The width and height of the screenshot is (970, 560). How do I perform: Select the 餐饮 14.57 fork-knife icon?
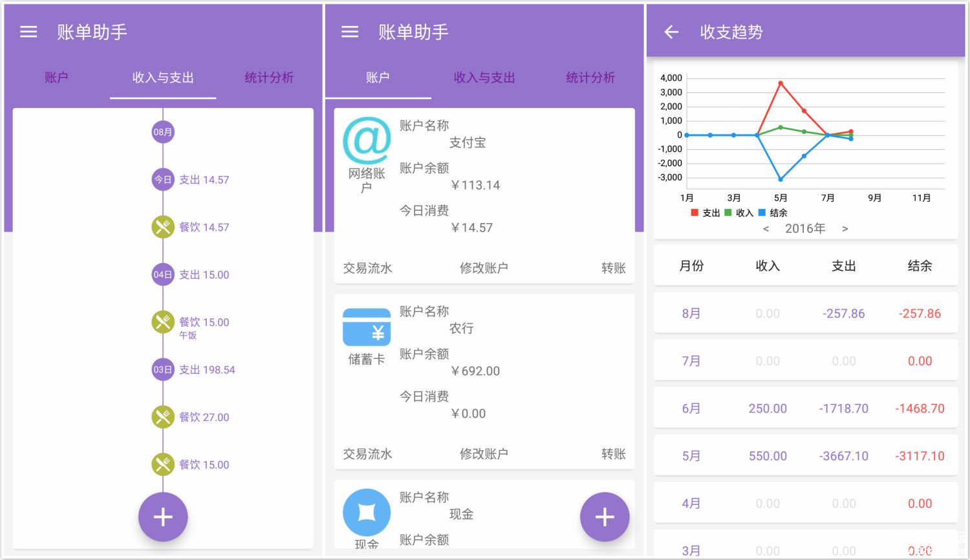tap(163, 227)
